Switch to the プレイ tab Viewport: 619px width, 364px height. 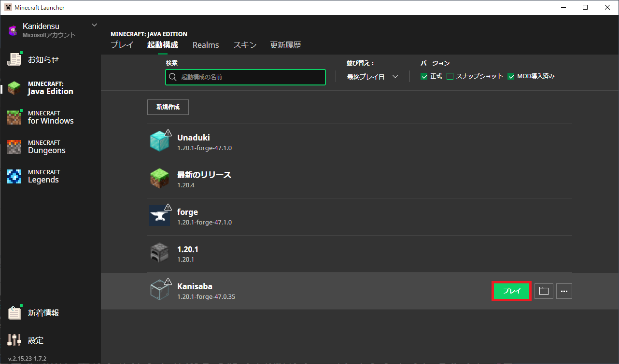click(x=122, y=45)
